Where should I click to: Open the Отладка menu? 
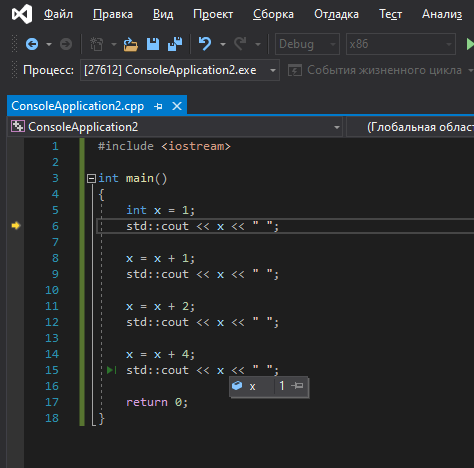[x=336, y=14]
